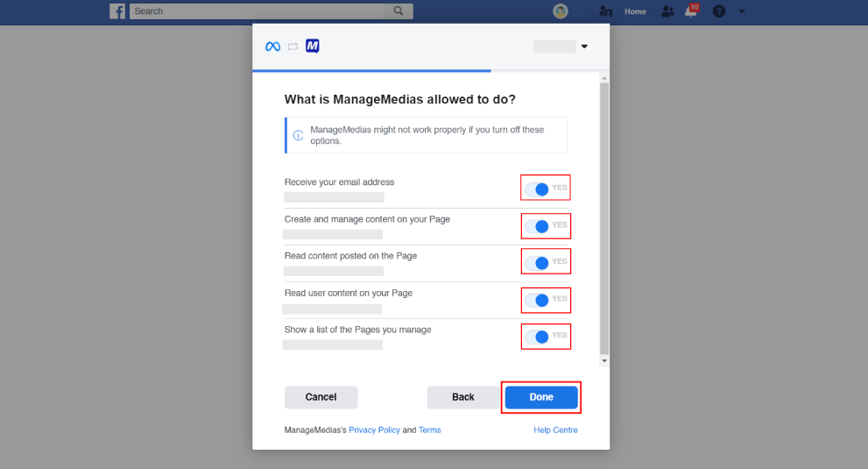Click the Facebook search input field
This screenshot has height=469, width=868.
(258, 11)
